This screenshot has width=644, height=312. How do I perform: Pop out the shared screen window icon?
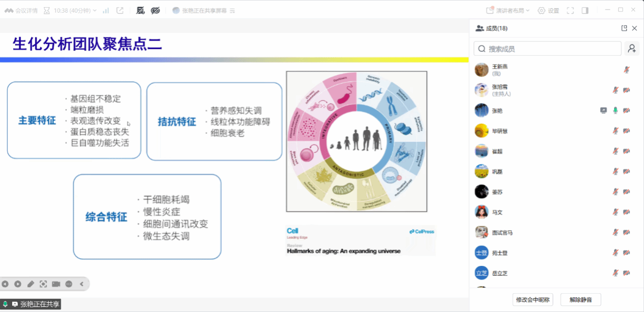point(120,10)
